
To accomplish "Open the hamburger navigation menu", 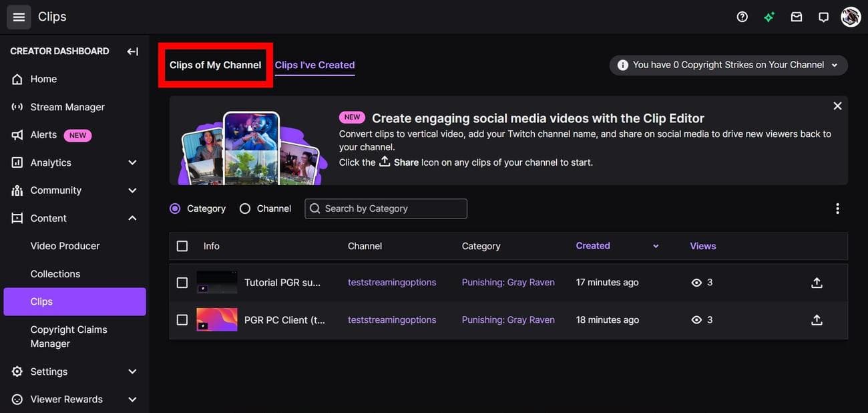I will 19,17.
